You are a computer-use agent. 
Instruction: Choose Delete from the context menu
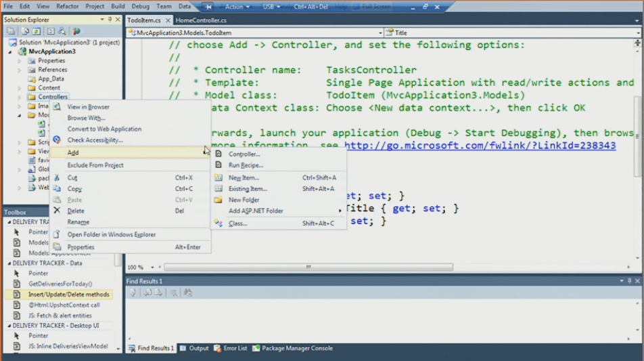76,211
